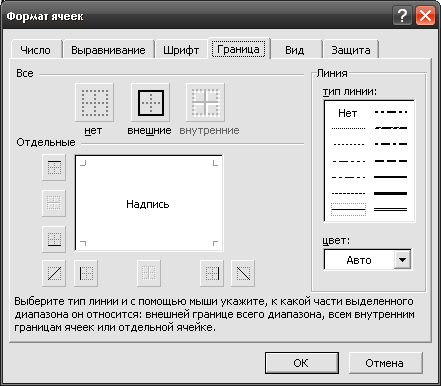Select the dash-dot-dot line at top right

tap(391, 112)
